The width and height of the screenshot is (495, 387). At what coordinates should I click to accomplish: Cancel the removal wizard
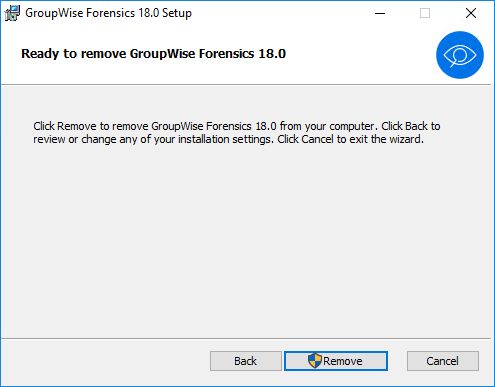coord(443,361)
